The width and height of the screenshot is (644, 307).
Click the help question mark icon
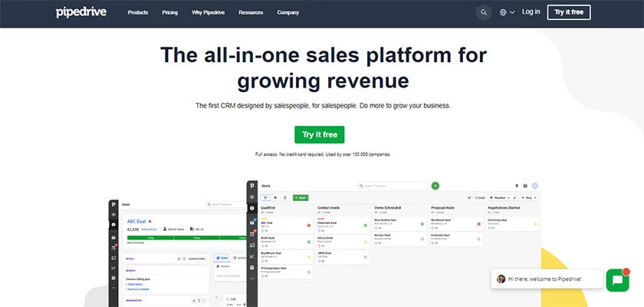click(525, 186)
